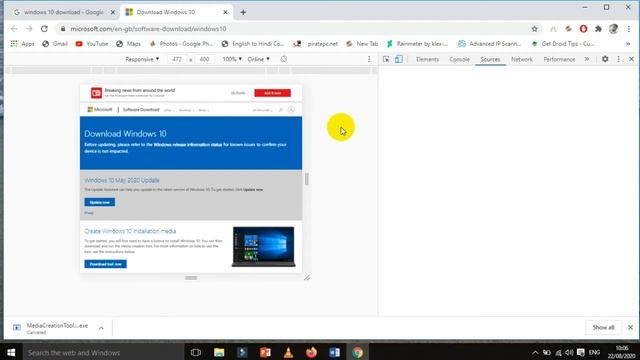Click the page search magnifier icon
This screenshot has height=360, width=640.
click(280, 110)
